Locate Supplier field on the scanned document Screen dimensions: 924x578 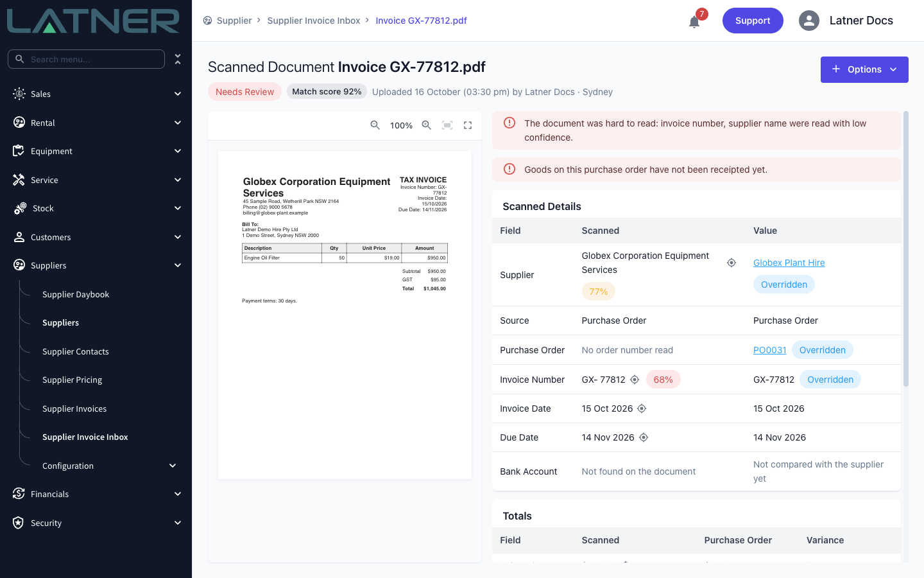pos(732,263)
